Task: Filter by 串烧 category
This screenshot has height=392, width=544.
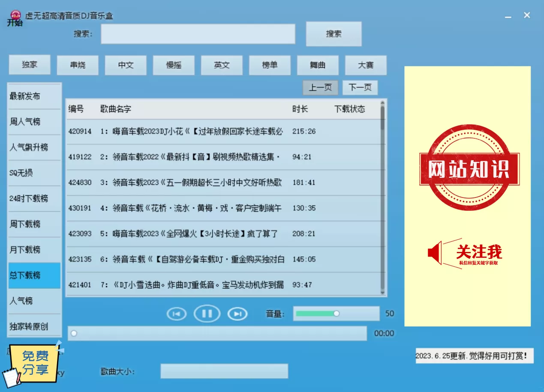Action: (x=78, y=65)
